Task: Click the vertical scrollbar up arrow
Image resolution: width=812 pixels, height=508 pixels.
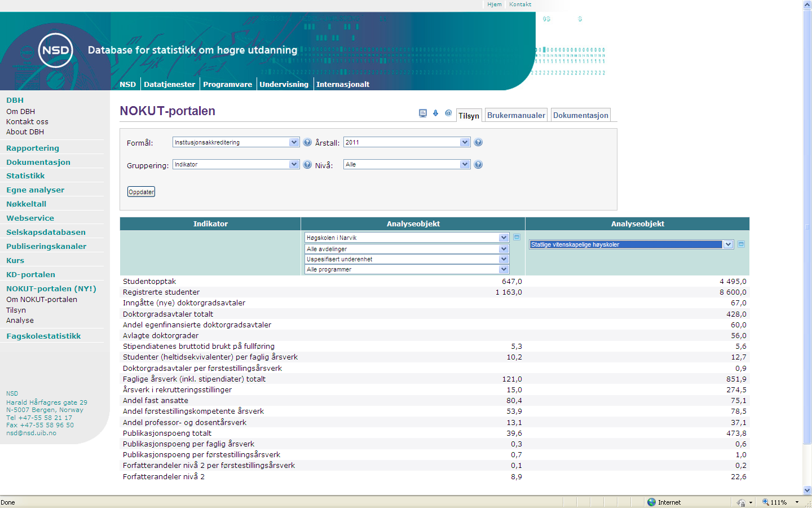Action: (x=807, y=5)
